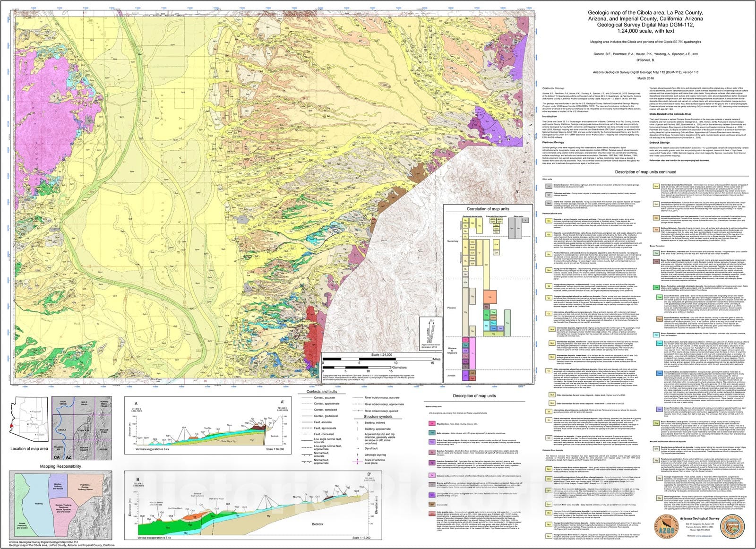
Task: Click the Bedrock label in cross-section B
Action: 317,524
